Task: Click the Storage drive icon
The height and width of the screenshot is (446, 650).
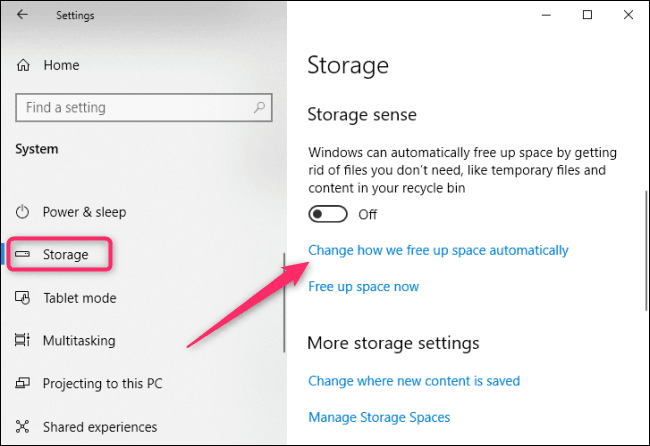Action: click(24, 255)
